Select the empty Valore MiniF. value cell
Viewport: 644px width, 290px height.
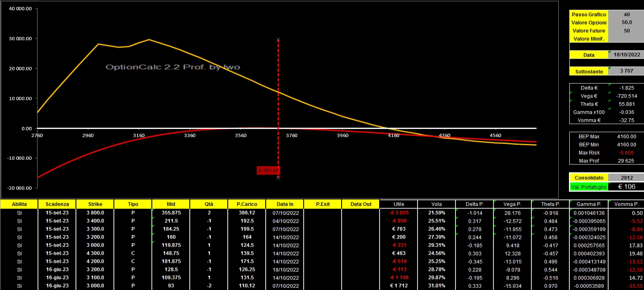[626, 39]
